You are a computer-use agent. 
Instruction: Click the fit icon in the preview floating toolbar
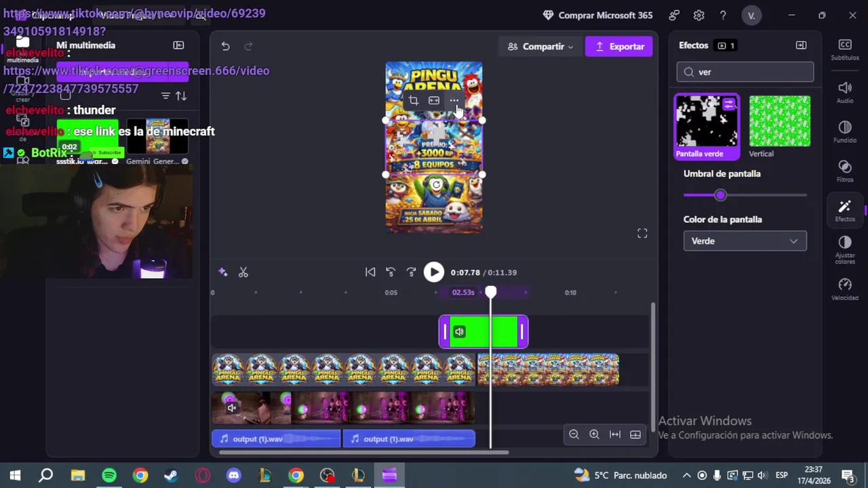coord(434,100)
